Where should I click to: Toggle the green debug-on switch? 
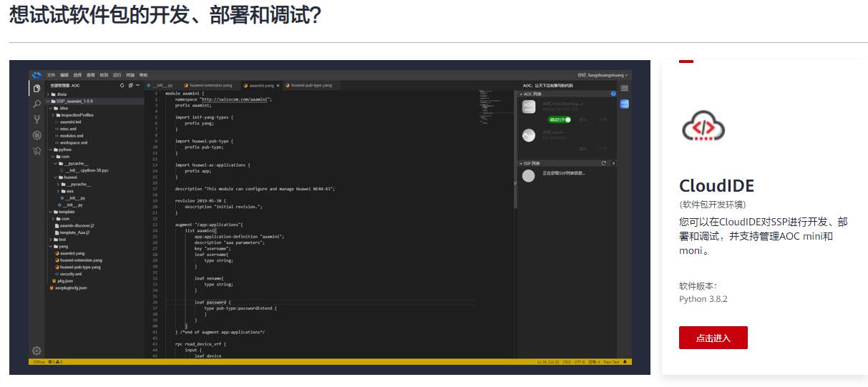coord(560,119)
